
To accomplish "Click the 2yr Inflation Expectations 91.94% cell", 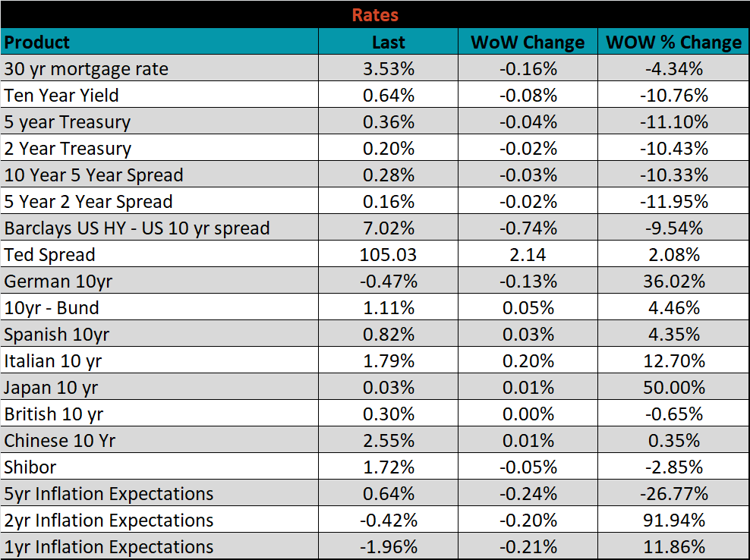I will coord(673,521).
